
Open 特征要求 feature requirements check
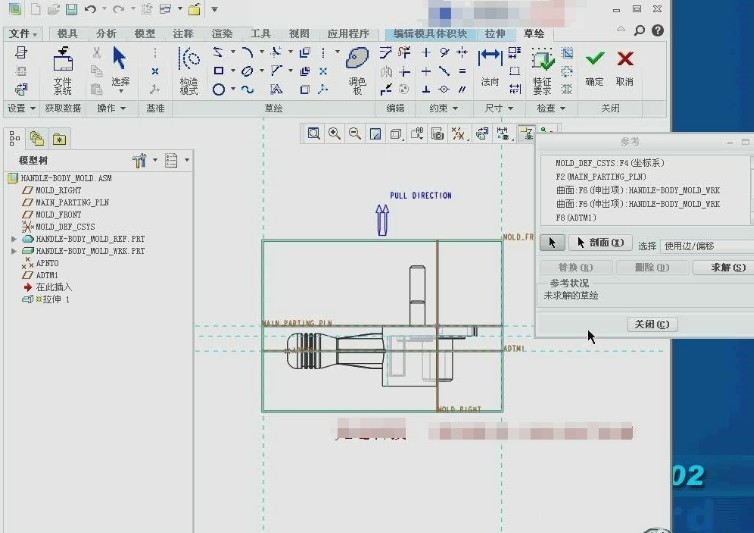tap(542, 70)
